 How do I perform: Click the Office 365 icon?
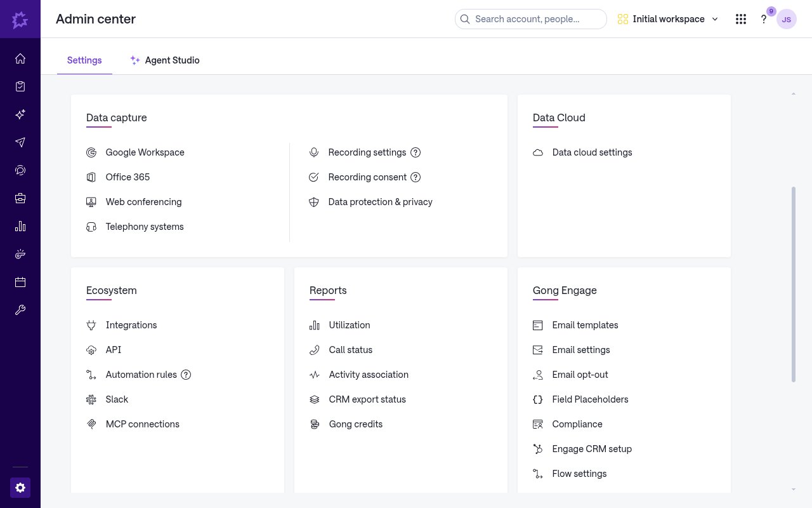pyautogui.click(x=91, y=177)
